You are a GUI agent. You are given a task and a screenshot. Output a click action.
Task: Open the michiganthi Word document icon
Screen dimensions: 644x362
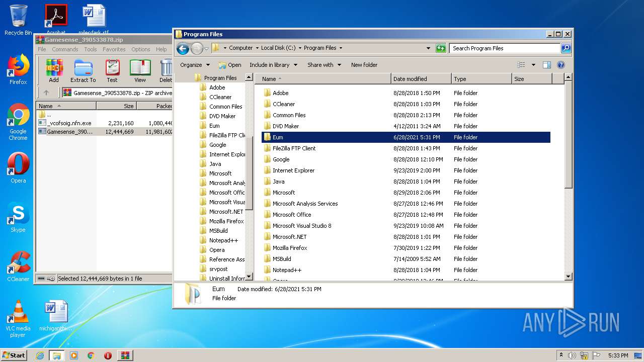tap(56, 316)
